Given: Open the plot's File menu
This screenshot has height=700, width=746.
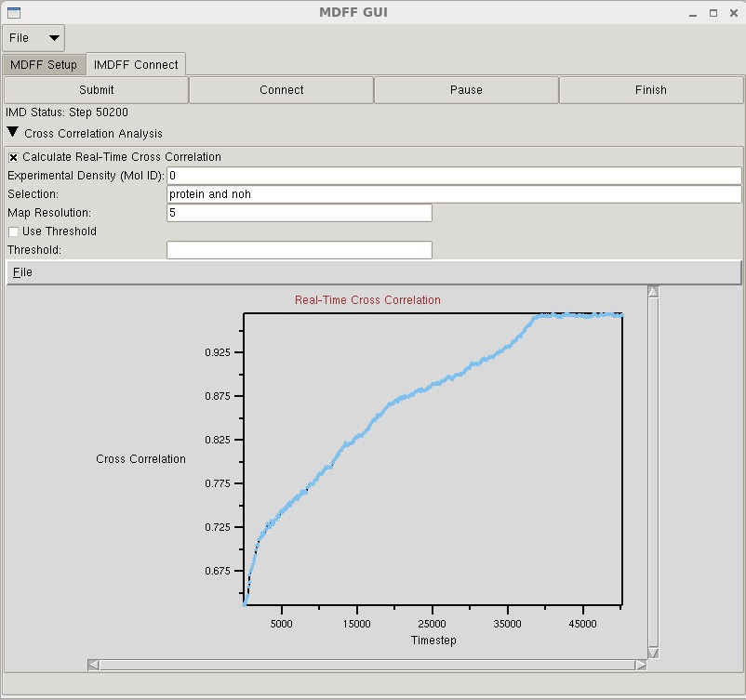Looking at the screenshot, I should pos(22,272).
